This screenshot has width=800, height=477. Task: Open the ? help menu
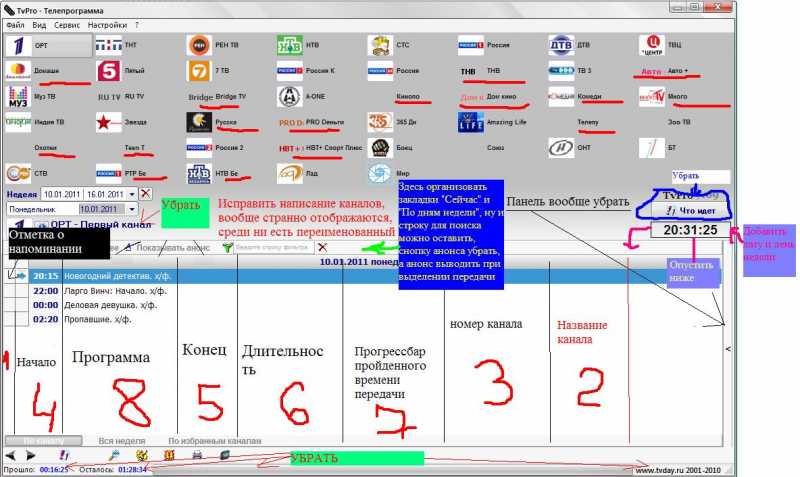click(137, 25)
